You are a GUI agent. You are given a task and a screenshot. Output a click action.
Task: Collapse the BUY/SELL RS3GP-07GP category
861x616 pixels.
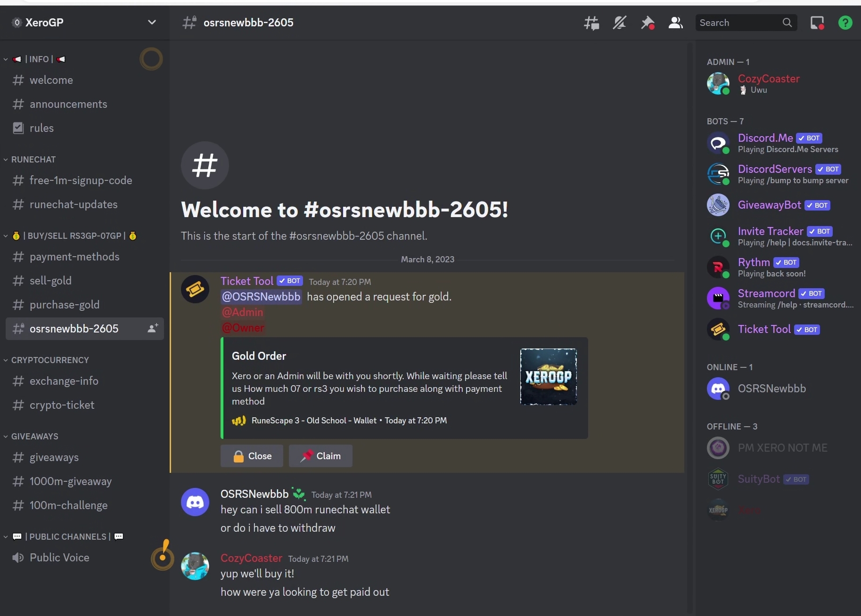(70, 236)
